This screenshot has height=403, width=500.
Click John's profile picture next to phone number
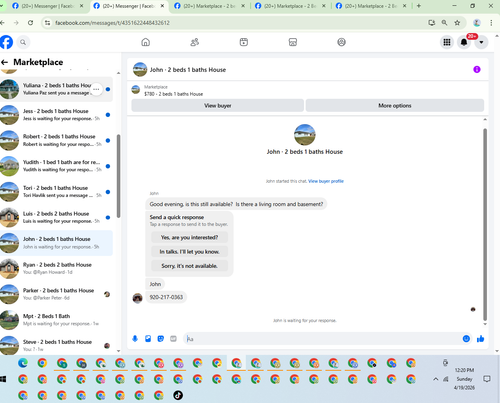pyautogui.click(x=137, y=298)
